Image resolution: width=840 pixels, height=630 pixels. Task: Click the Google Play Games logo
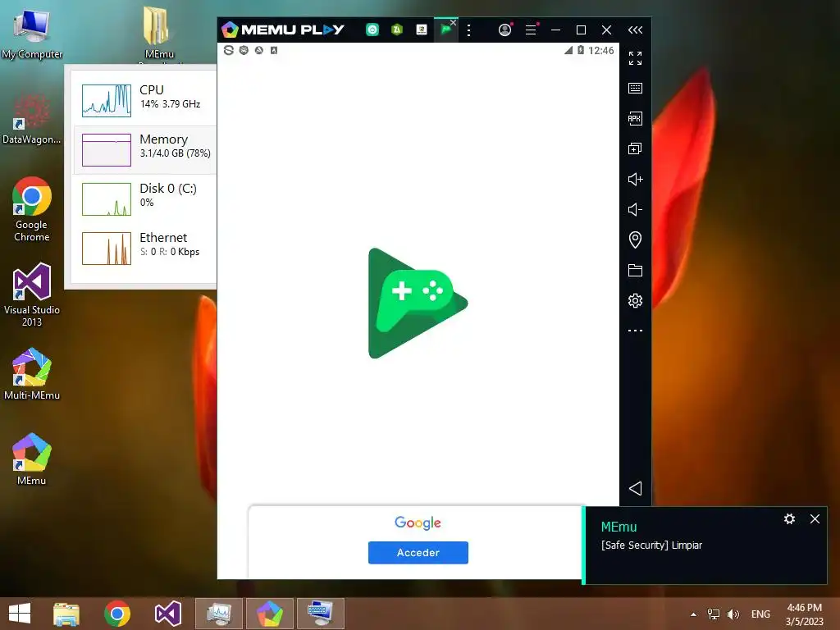(418, 304)
